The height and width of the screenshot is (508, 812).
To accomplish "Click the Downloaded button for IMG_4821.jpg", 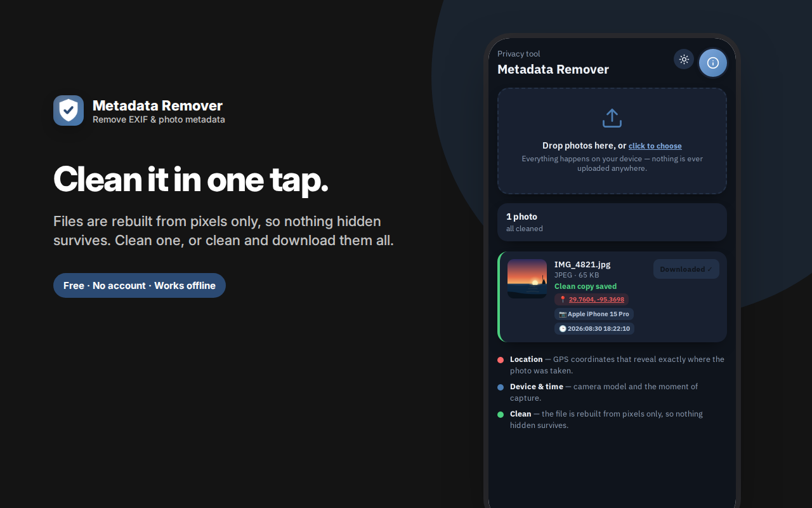I will pyautogui.click(x=686, y=269).
